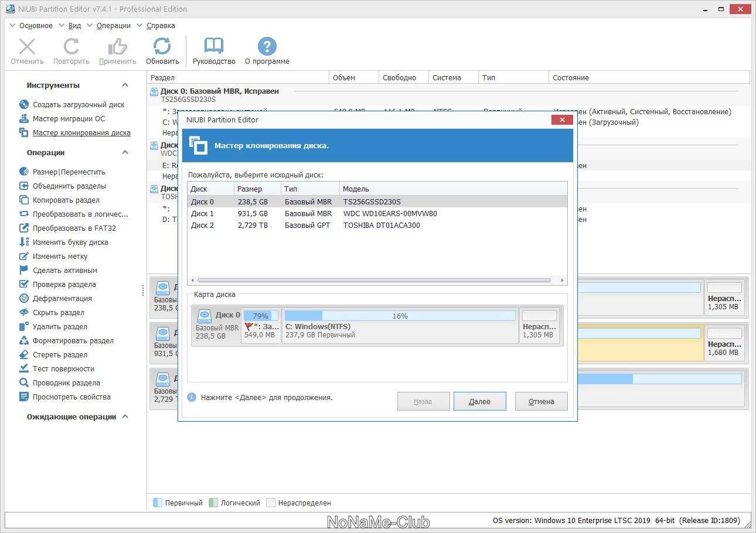Open the О программе question-mark icon
756x533 pixels.
pyautogui.click(x=267, y=47)
